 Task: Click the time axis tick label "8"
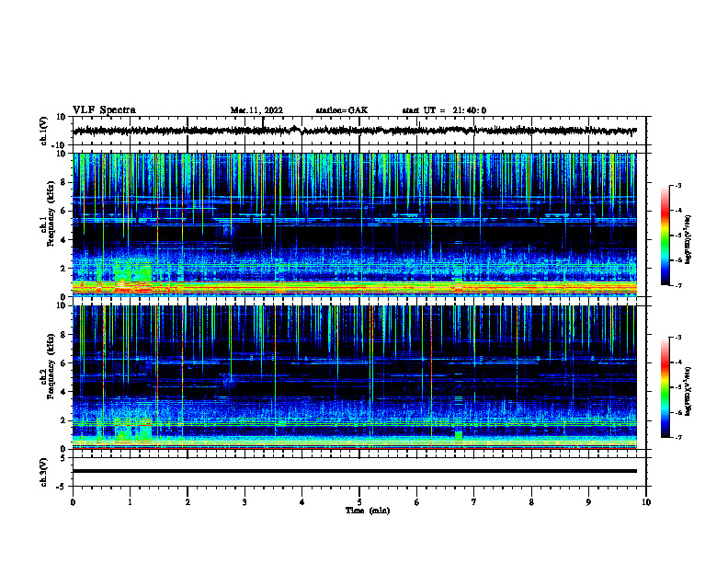(x=531, y=502)
